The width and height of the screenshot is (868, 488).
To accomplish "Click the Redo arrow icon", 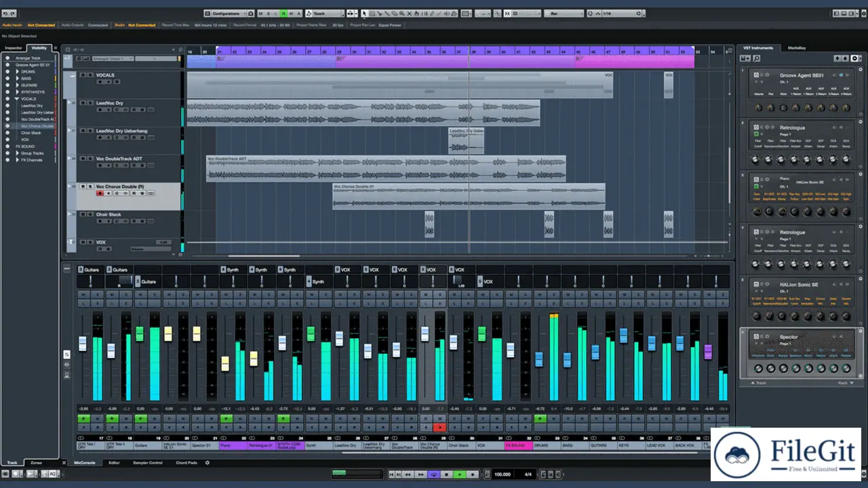I will pyautogui.click(x=12, y=14).
